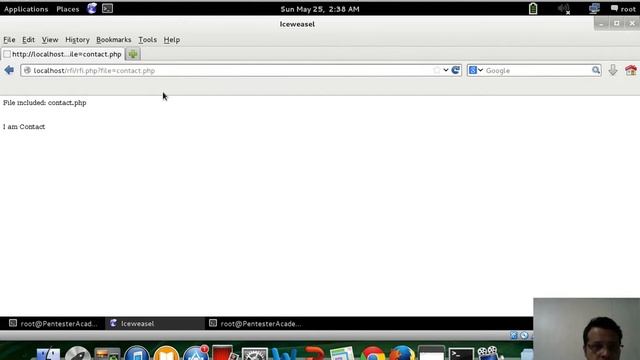This screenshot has width=640, height=360.
Task: Launch Iceweasel from the top panel icon
Action: pos(92,9)
